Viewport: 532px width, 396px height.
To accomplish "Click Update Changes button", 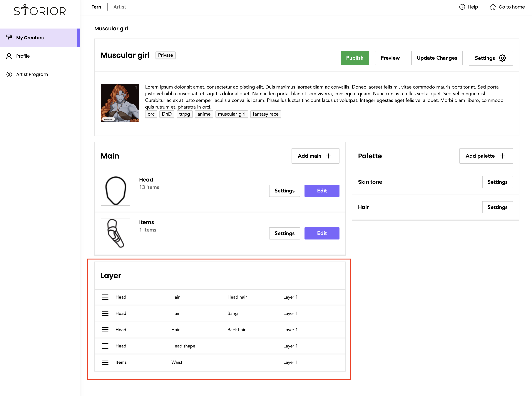I will [x=436, y=58].
